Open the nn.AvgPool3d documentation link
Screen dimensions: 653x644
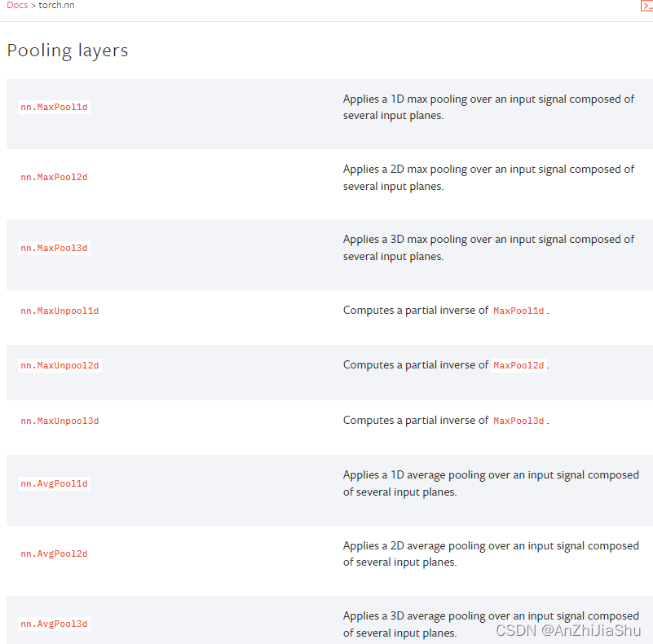54,624
